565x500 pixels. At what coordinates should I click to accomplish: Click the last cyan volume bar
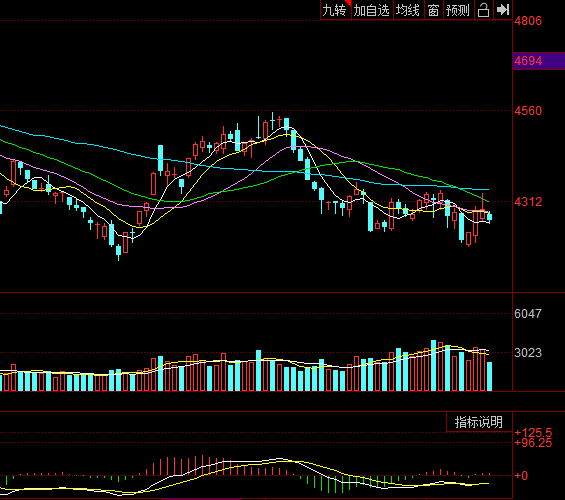pos(489,376)
